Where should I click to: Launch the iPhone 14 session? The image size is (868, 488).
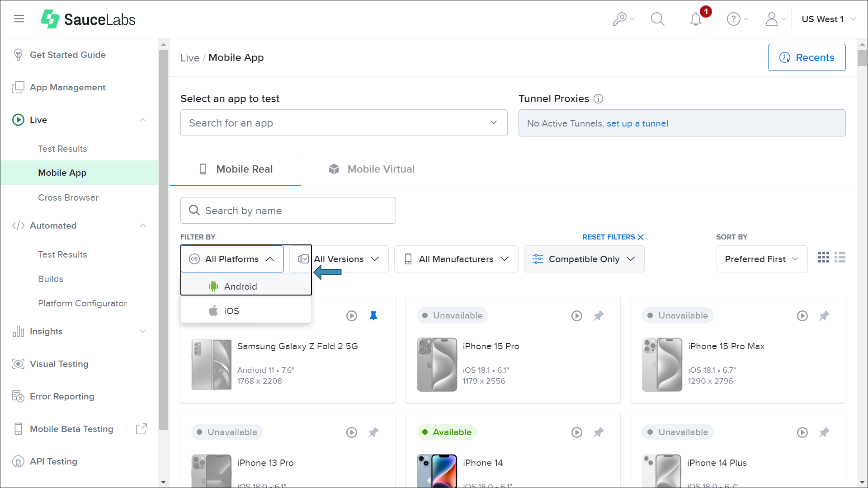(577, 432)
